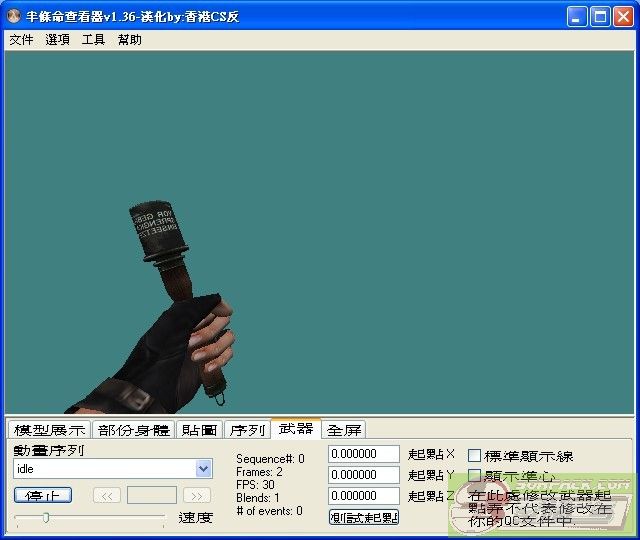This screenshot has height=540, width=640.
Task: Open the 工具 menu
Action: [x=93, y=40]
